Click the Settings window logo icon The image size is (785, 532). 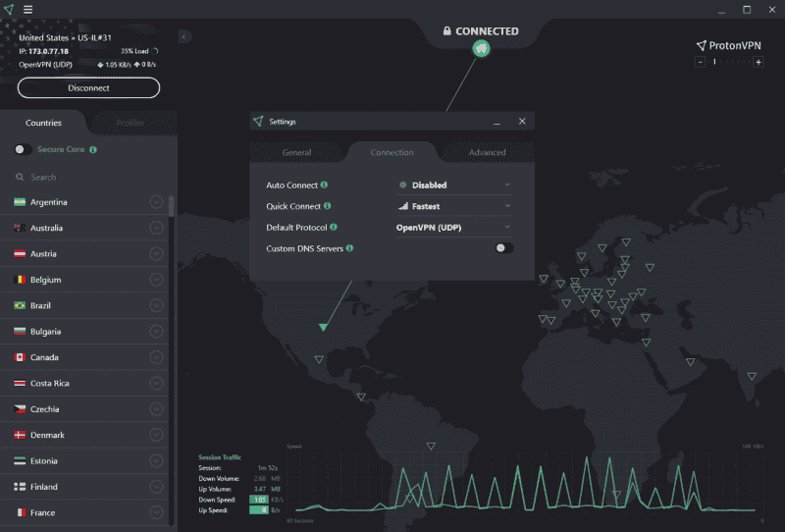(258, 122)
